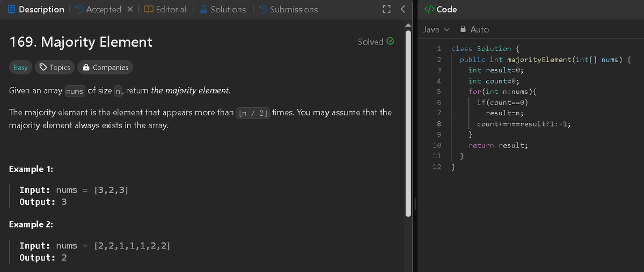Click code line 'result=n;'
The image size is (644, 272).
(x=505, y=113)
